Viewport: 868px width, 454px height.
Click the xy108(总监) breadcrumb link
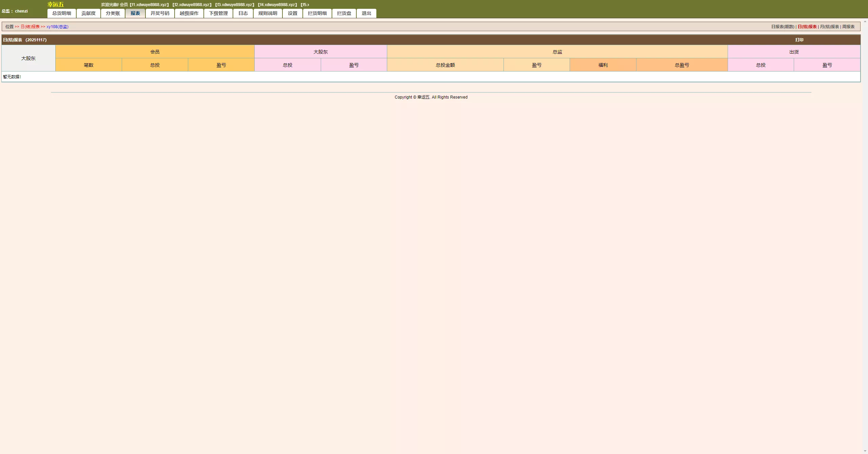pyautogui.click(x=57, y=27)
